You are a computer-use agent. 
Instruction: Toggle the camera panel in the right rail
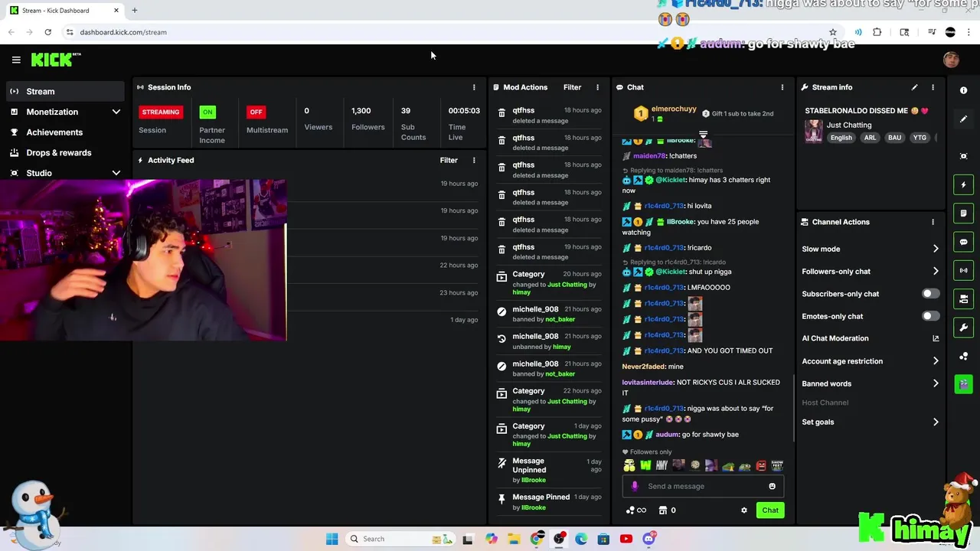point(964,298)
